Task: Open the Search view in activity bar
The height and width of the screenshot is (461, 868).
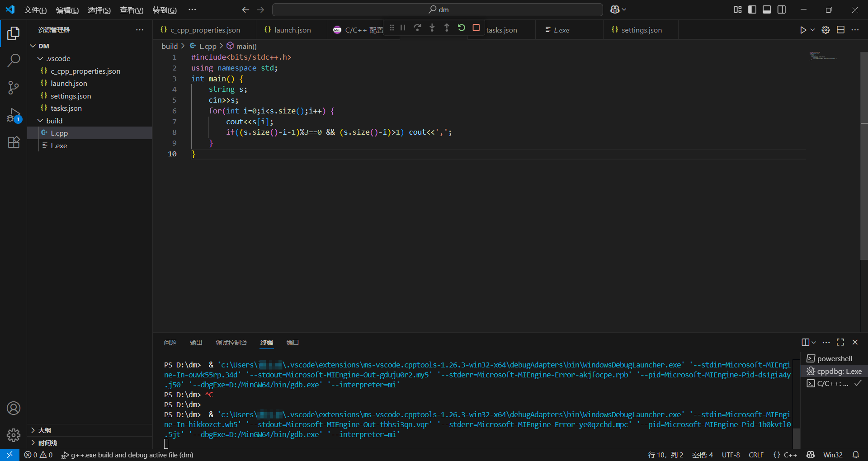Action: 14,60
